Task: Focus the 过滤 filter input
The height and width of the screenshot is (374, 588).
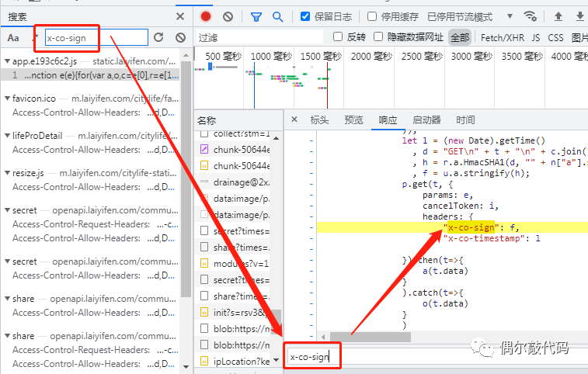Action: pos(259,37)
